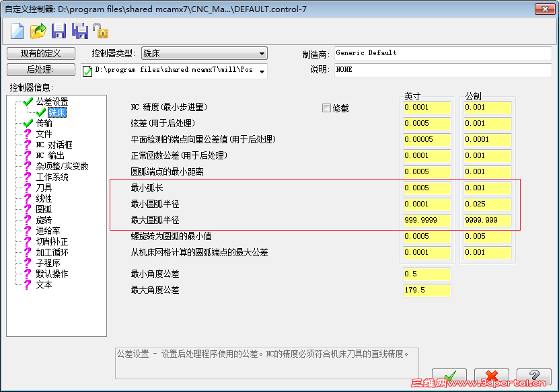Select NC 对话框 tree item

click(x=54, y=145)
